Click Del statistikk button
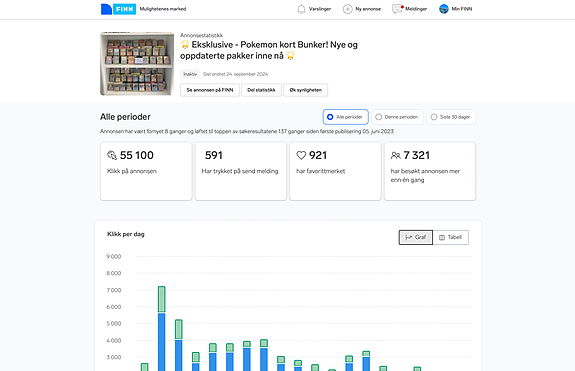This screenshot has width=575, height=371. pos(261,90)
